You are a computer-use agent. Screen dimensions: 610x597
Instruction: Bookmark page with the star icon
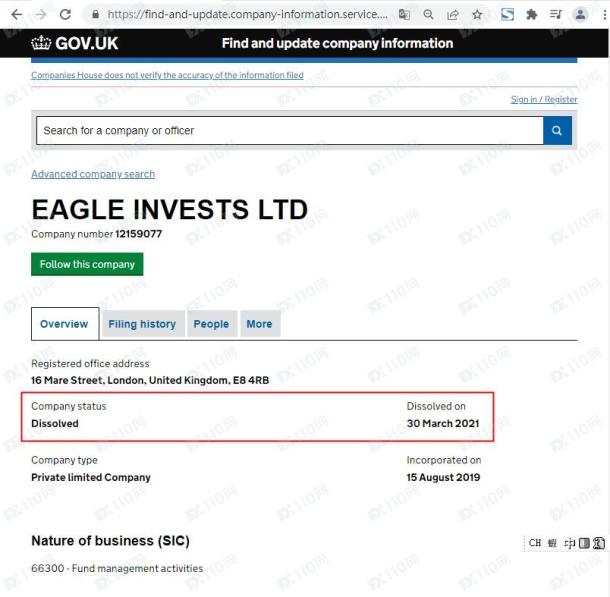tap(477, 15)
